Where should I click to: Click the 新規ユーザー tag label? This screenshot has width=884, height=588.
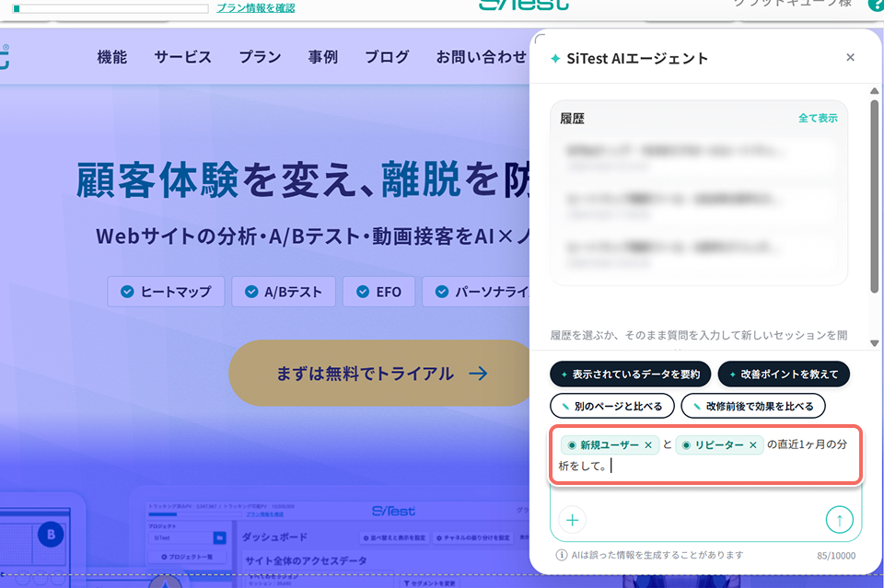coord(610,445)
